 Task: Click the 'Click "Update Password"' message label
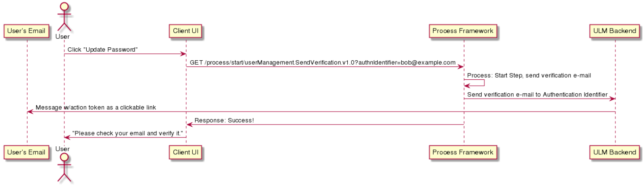(x=102, y=50)
